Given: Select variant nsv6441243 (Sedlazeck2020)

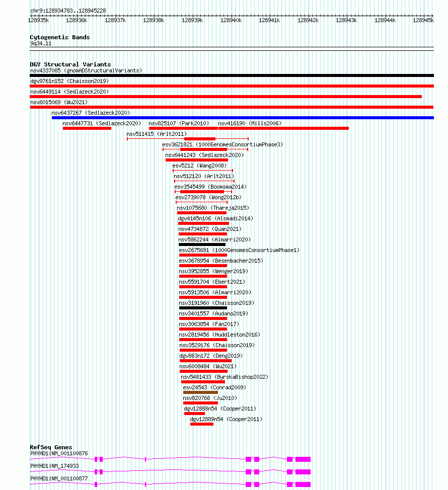Looking at the screenshot, I should [204, 155].
